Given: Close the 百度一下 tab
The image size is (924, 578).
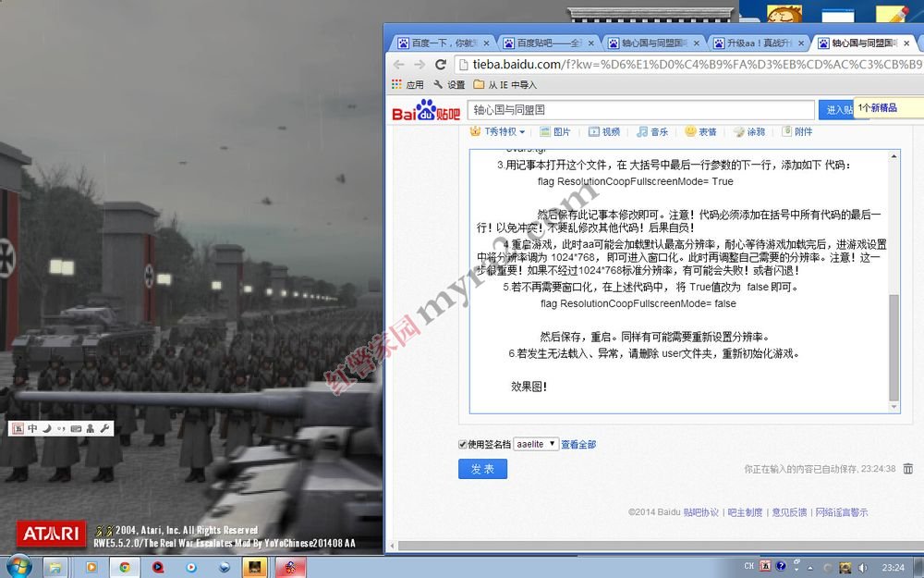Looking at the screenshot, I should point(486,43).
